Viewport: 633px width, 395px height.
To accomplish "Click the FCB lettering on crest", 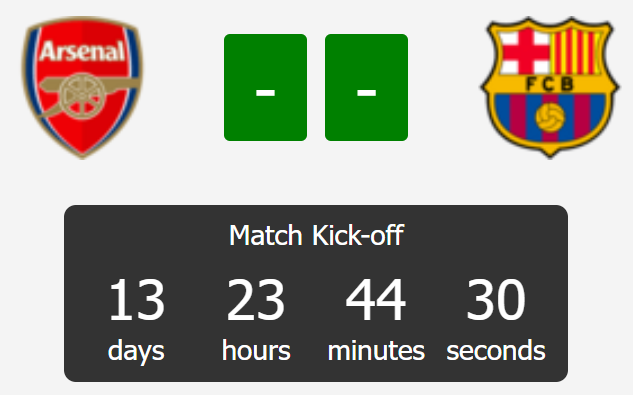I will (x=550, y=84).
